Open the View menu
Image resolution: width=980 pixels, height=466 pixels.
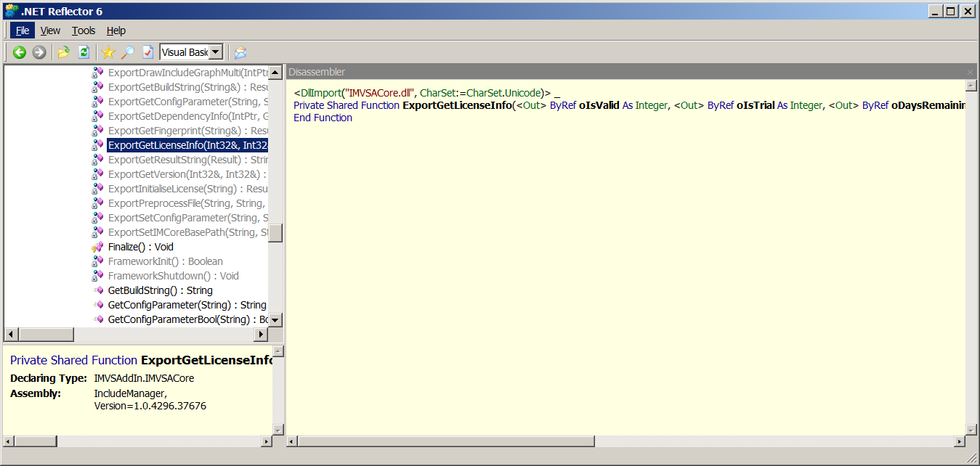point(50,30)
